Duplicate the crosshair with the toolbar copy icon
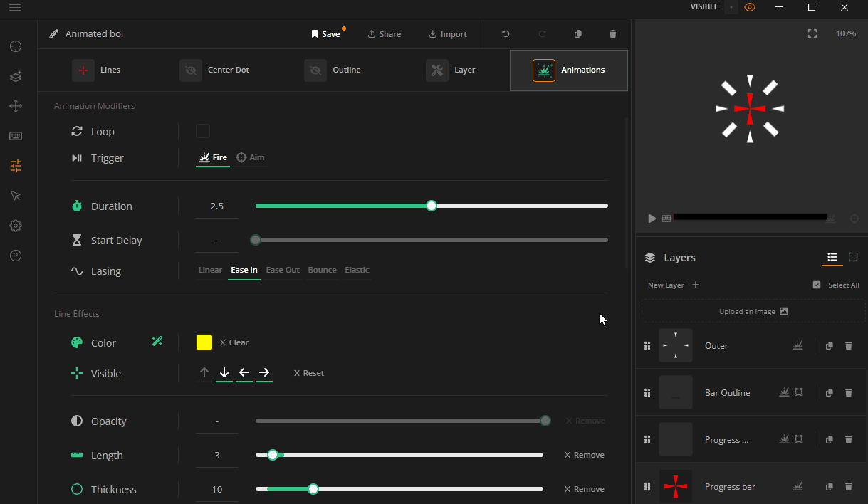The image size is (868, 504). (577, 33)
